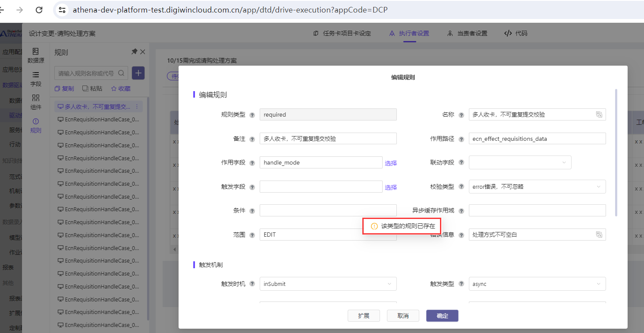Show help tooltip for 作用路径
The height and width of the screenshot is (333, 644).
click(461, 139)
